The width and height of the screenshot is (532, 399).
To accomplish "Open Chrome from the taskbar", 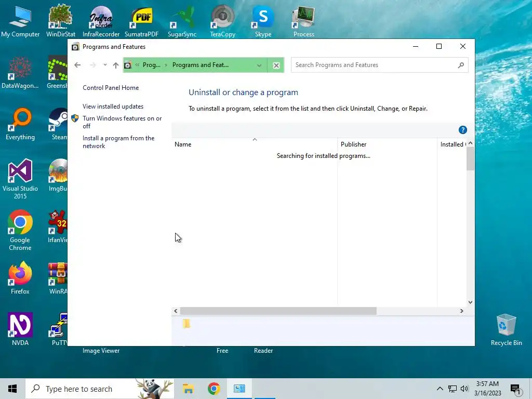I will pos(214,389).
